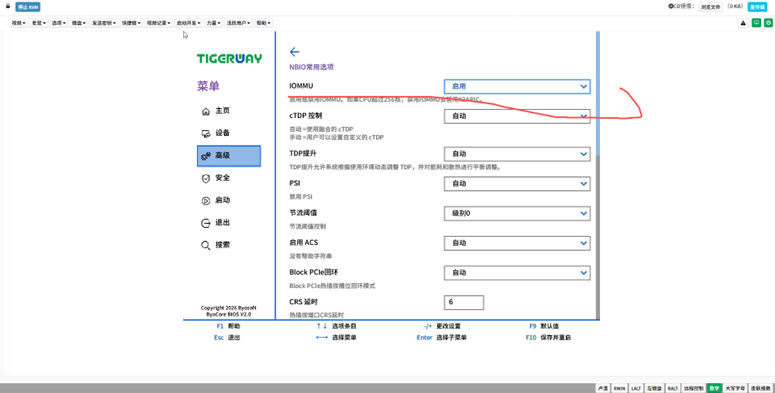Open the 安全 security menu entry
The height and width of the screenshot is (393, 775).
pyautogui.click(x=228, y=178)
